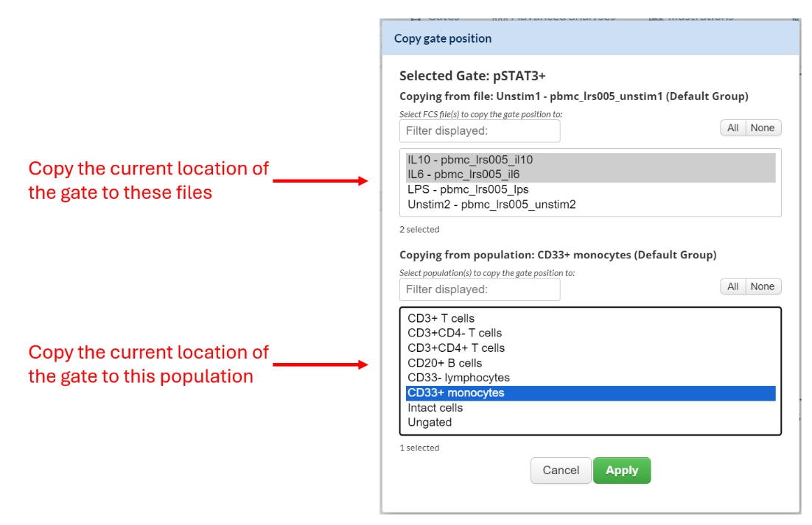812x525 pixels.
Task: Cancel the Copy gate position dialog
Action: coord(561,471)
